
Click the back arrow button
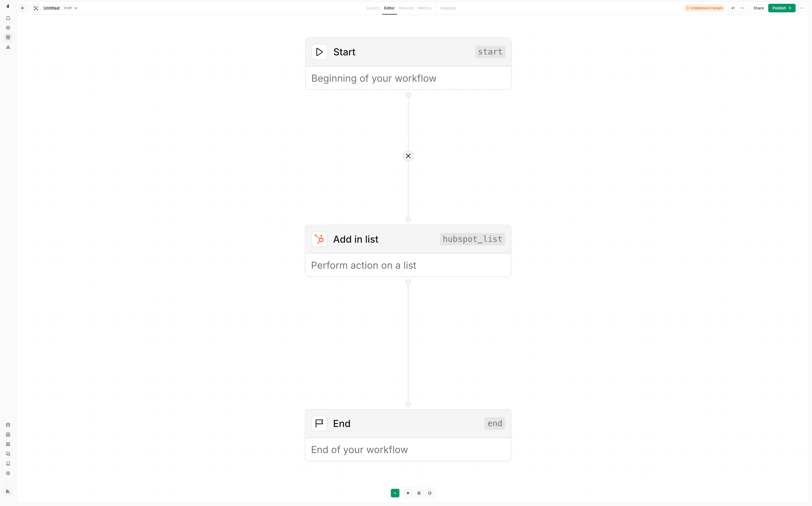tap(23, 8)
